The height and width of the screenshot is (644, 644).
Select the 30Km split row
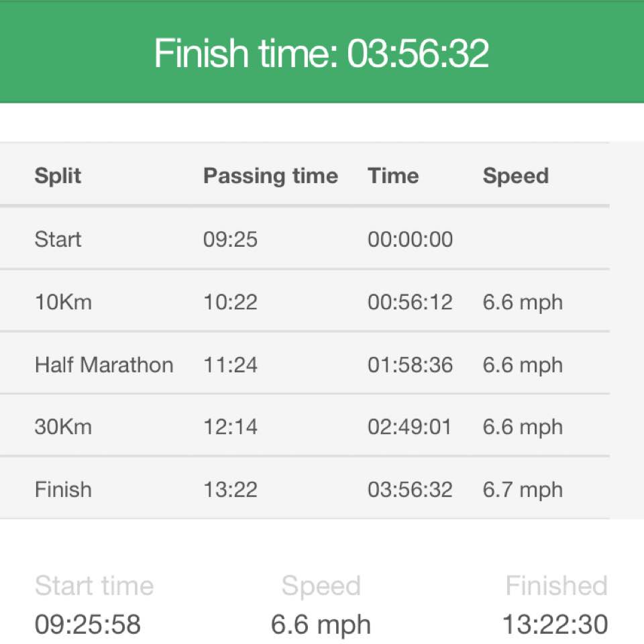[305, 426]
